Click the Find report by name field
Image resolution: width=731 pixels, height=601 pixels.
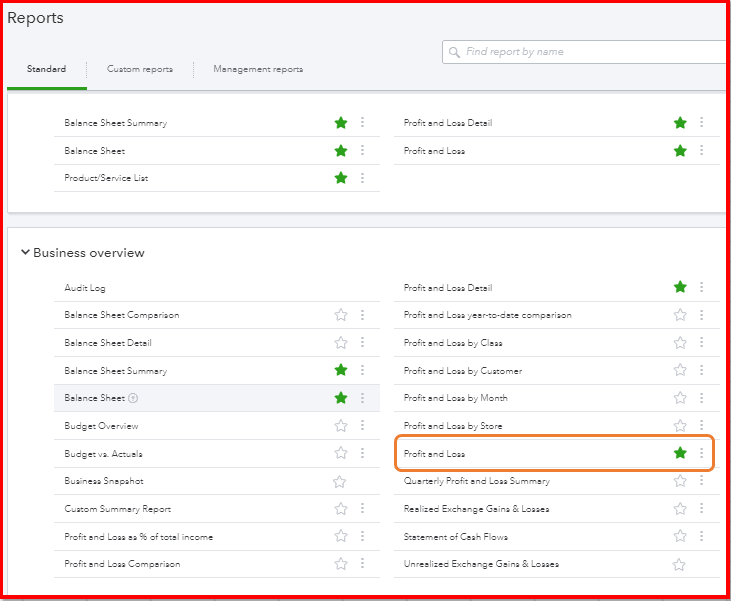click(586, 52)
